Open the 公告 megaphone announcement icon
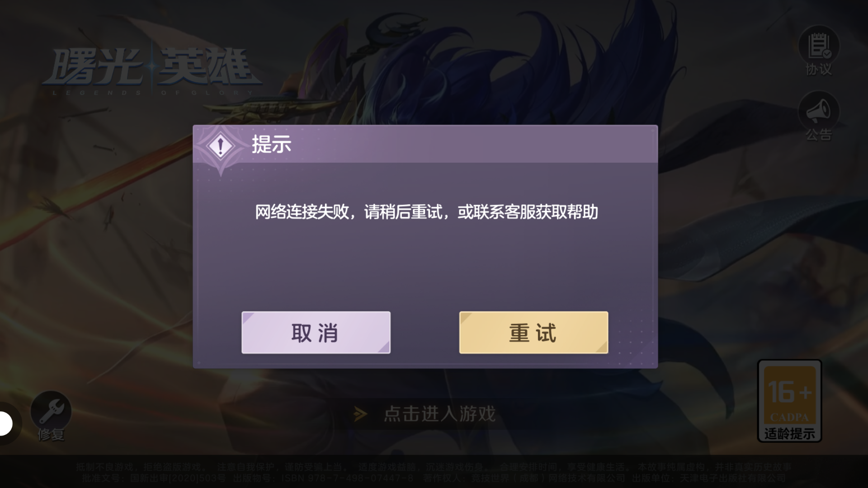This screenshot has width=868, height=488. point(819,111)
